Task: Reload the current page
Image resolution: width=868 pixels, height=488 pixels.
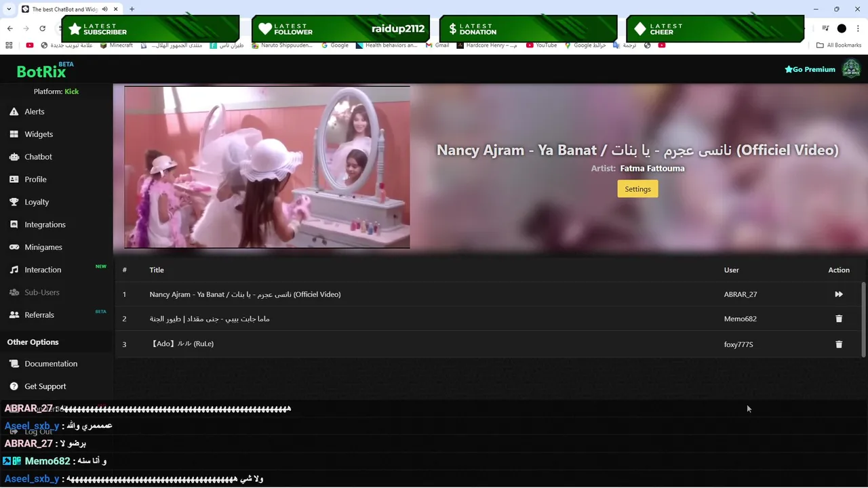Action: point(43,28)
